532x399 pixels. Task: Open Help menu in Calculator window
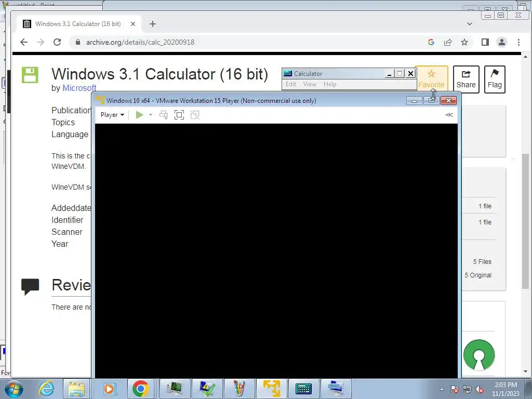coord(330,84)
